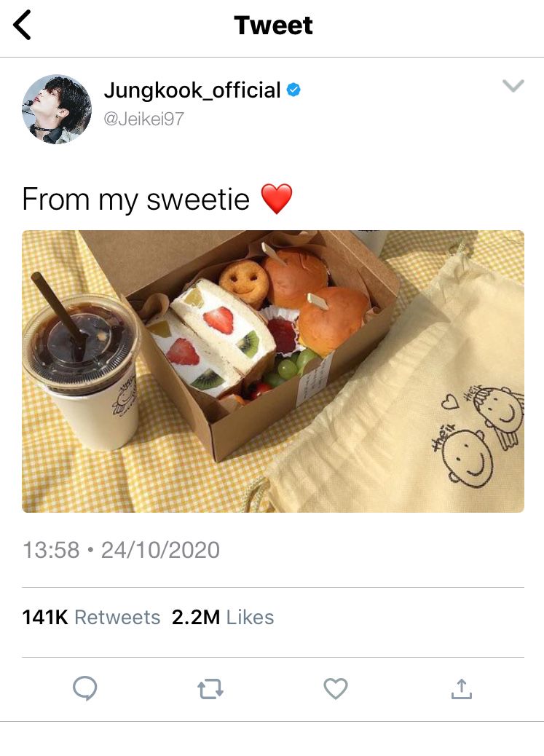Click the blue verified badge
This screenshot has height=756, width=544.
[293, 90]
